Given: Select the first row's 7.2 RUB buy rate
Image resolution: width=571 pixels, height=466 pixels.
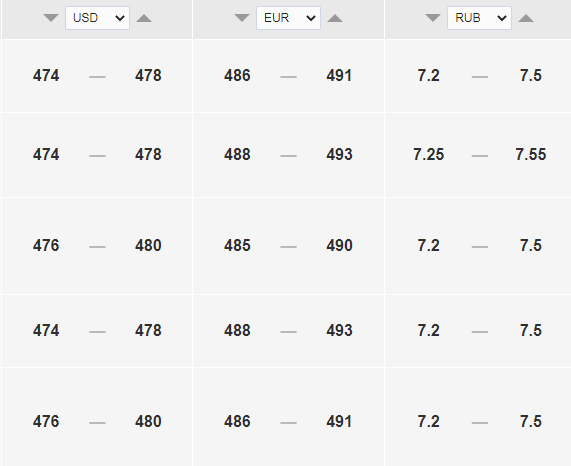Looking at the screenshot, I should (x=429, y=76).
